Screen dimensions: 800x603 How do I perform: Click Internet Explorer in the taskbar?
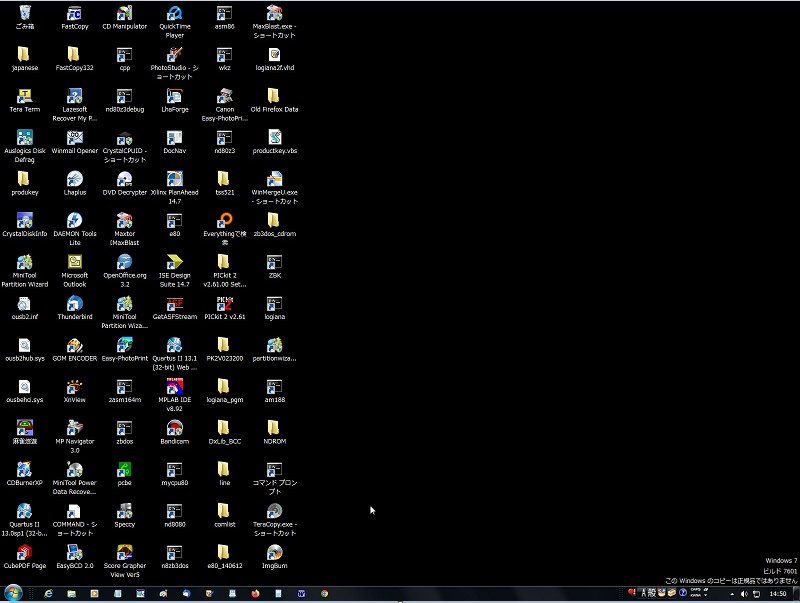[x=48, y=593]
